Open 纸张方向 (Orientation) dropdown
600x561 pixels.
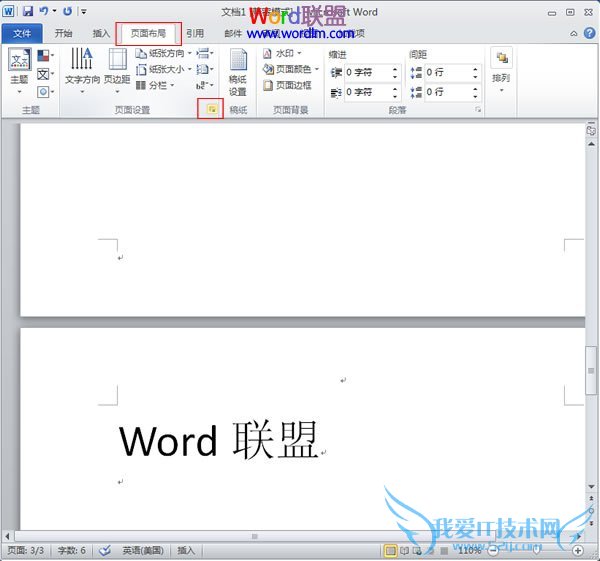(x=163, y=53)
